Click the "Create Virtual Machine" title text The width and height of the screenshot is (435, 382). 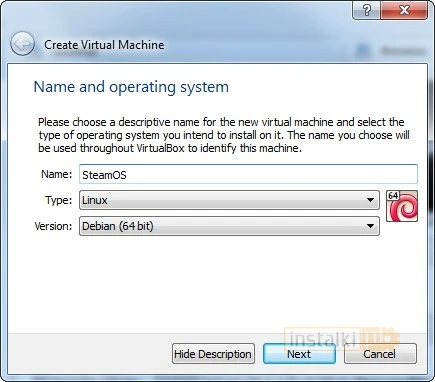pos(104,45)
